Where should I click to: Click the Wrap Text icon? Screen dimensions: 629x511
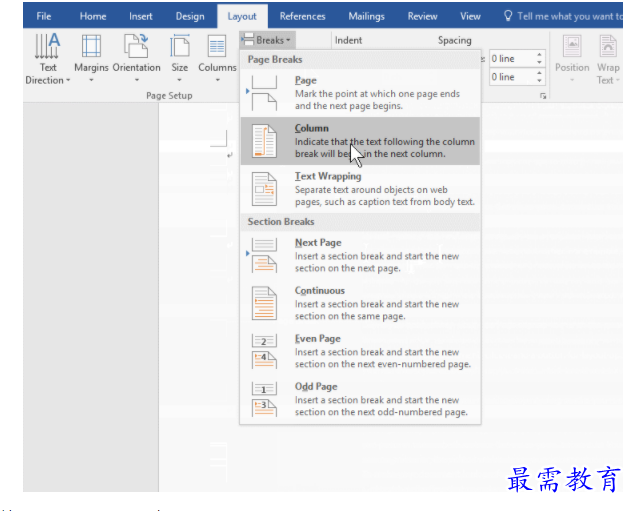coord(608,46)
